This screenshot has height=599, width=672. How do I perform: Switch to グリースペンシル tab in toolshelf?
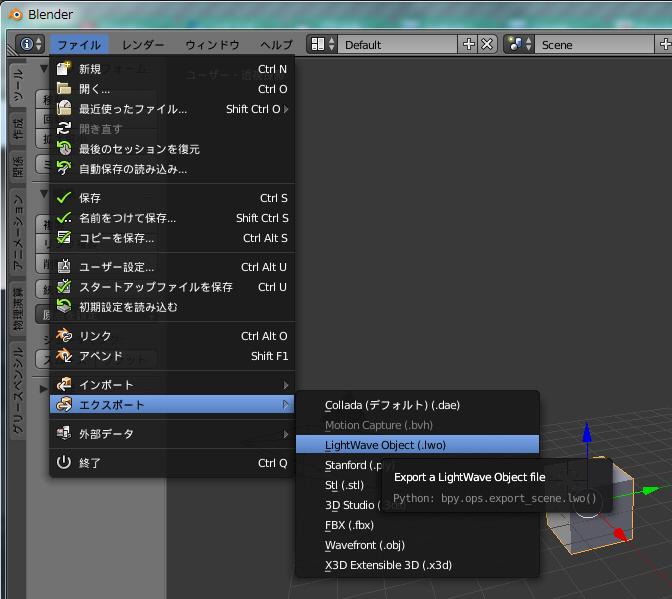(18, 390)
